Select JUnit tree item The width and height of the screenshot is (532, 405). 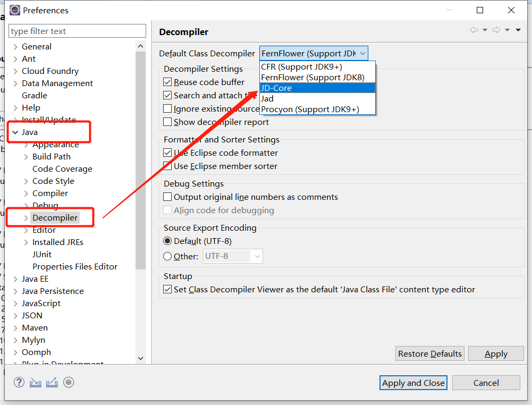coord(42,254)
